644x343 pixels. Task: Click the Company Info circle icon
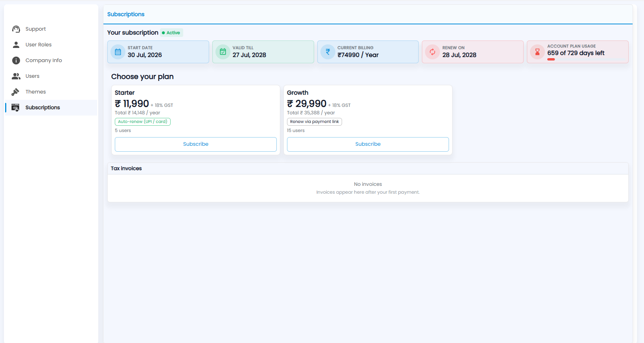point(16,61)
